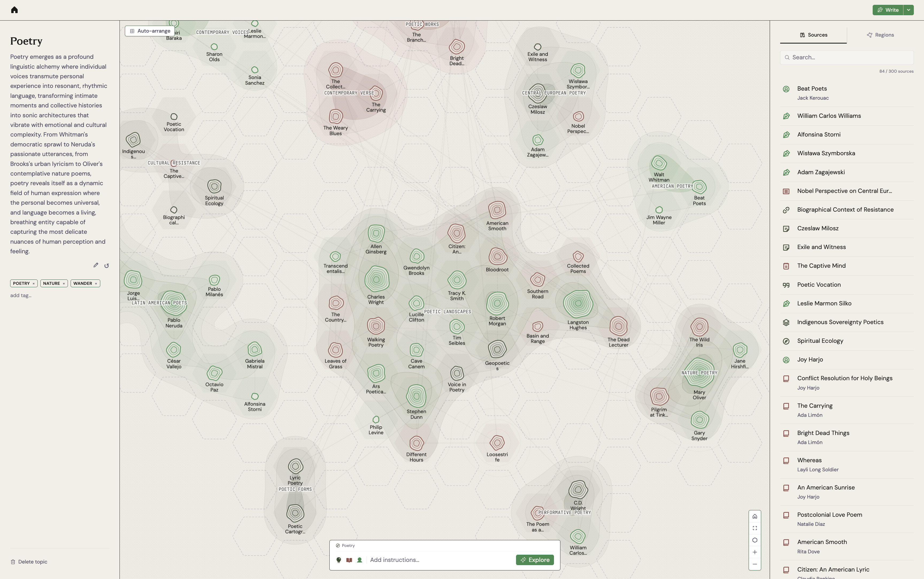Image resolution: width=924 pixels, height=579 pixels.
Task: Zoom out on the map
Action: 755,564
